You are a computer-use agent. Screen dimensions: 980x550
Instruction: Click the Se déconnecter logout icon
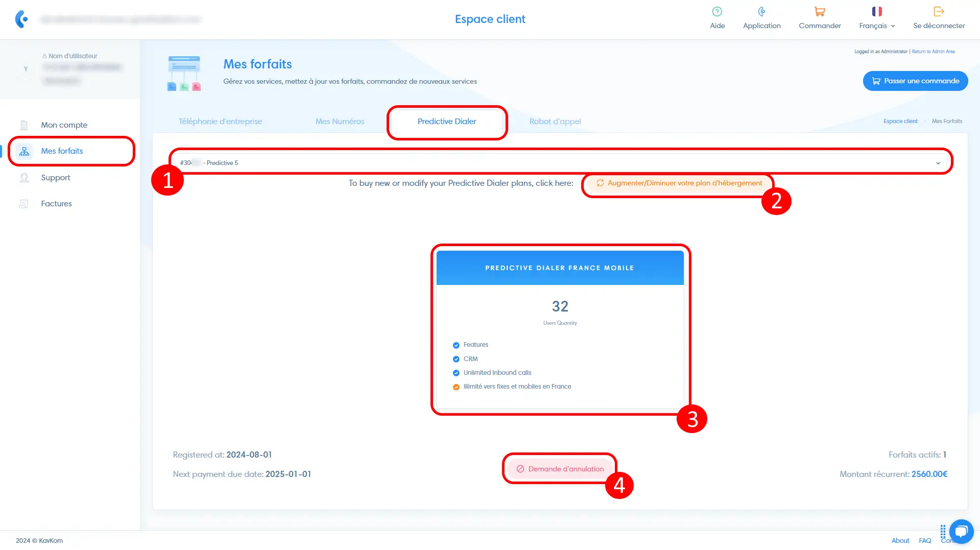pyautogui.click(x=939, y=12)
